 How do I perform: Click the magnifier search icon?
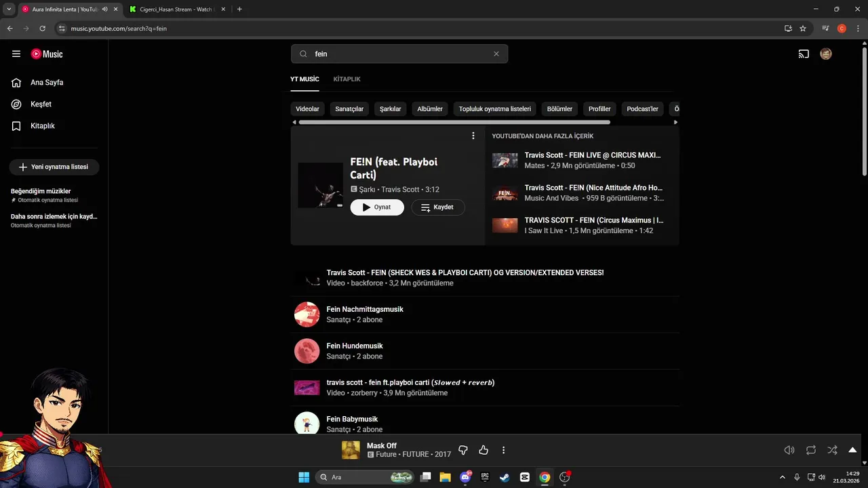click(x=303, y=54)
